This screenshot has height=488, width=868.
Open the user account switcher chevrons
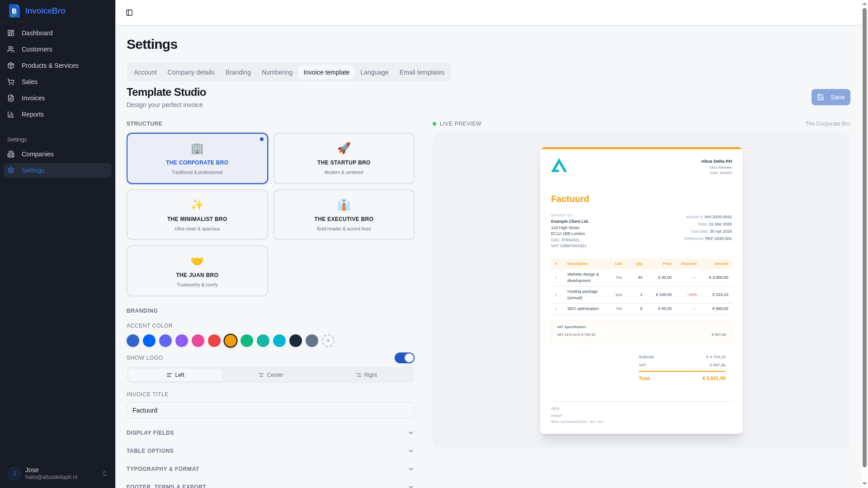tap(104, 474)
